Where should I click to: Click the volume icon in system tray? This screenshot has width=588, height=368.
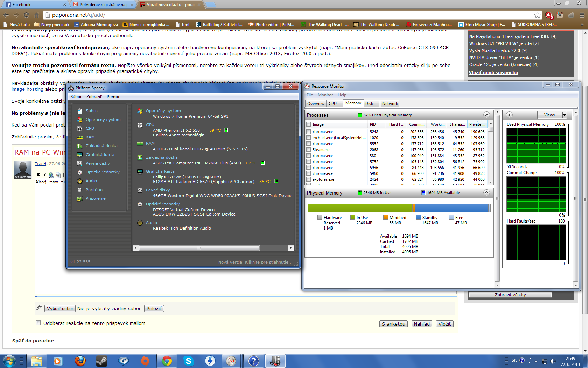coord(553,361)
